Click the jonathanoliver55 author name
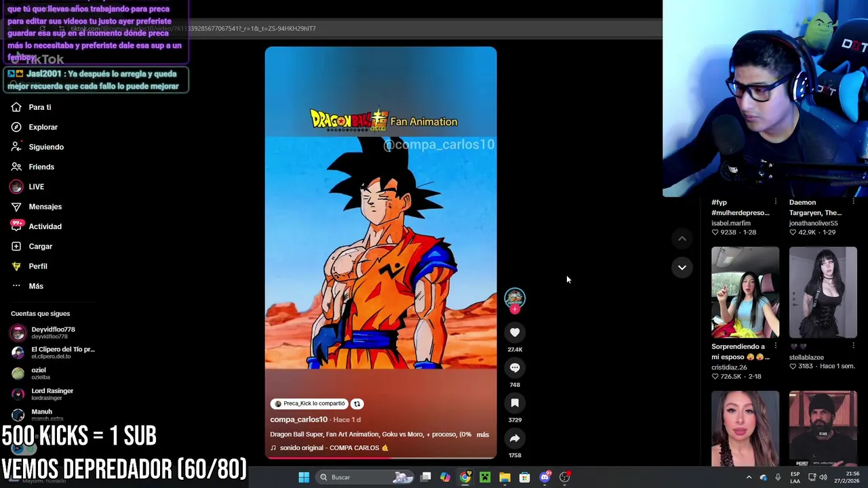This screenshot has width=868, height=488. coord(813,223)
